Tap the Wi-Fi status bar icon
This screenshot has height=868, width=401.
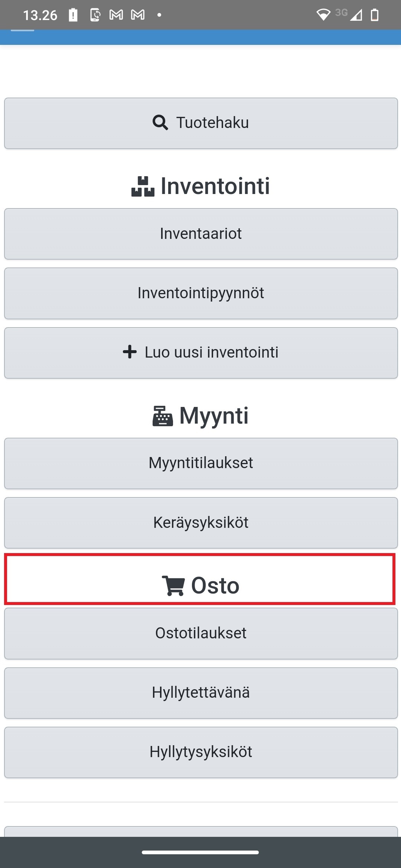click(323, 15)
